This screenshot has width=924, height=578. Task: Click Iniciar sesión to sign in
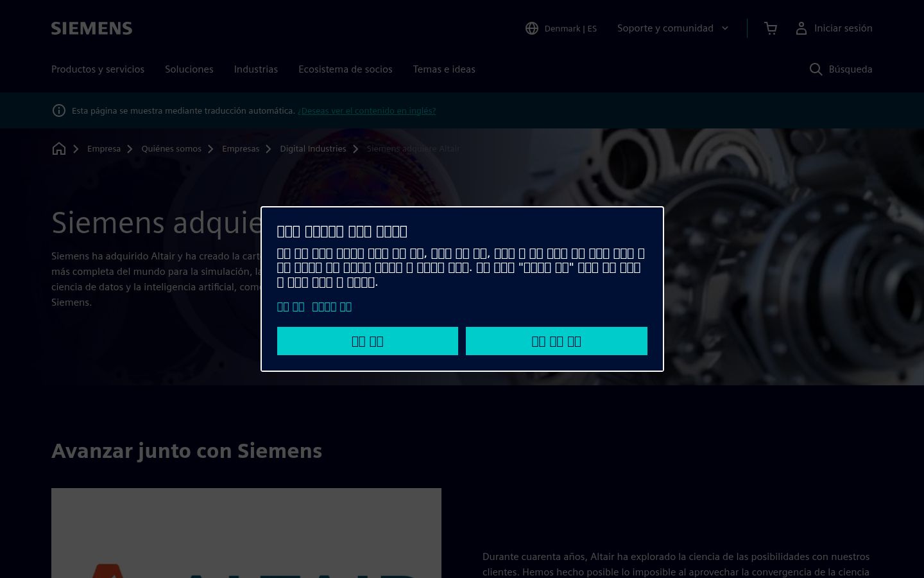843,28
